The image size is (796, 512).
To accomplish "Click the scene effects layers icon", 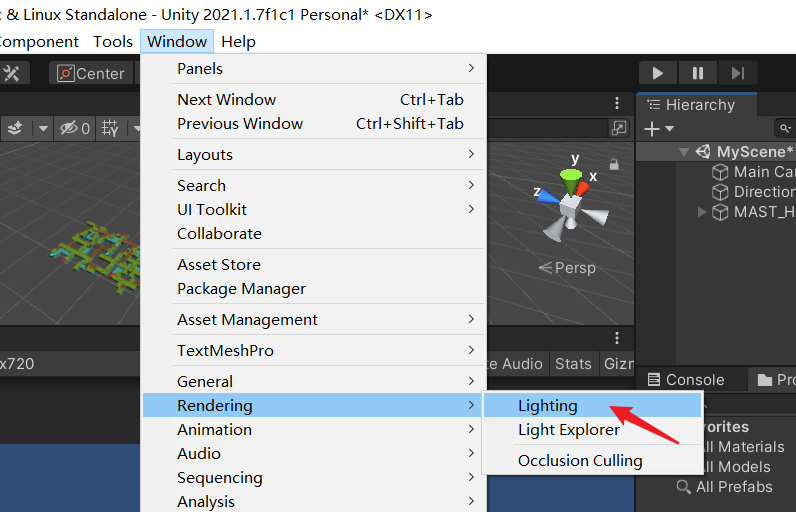I will [x=16, y=128].
